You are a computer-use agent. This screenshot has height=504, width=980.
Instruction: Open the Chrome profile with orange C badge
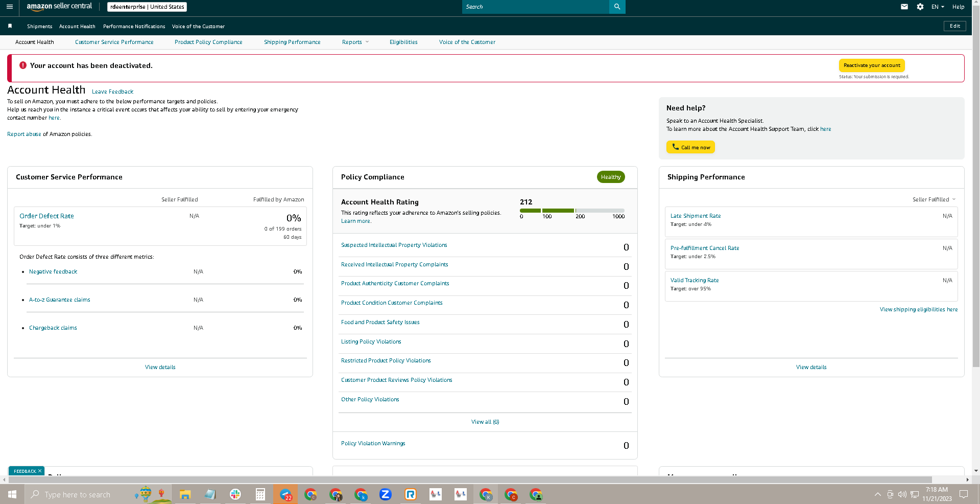[511, 494]
